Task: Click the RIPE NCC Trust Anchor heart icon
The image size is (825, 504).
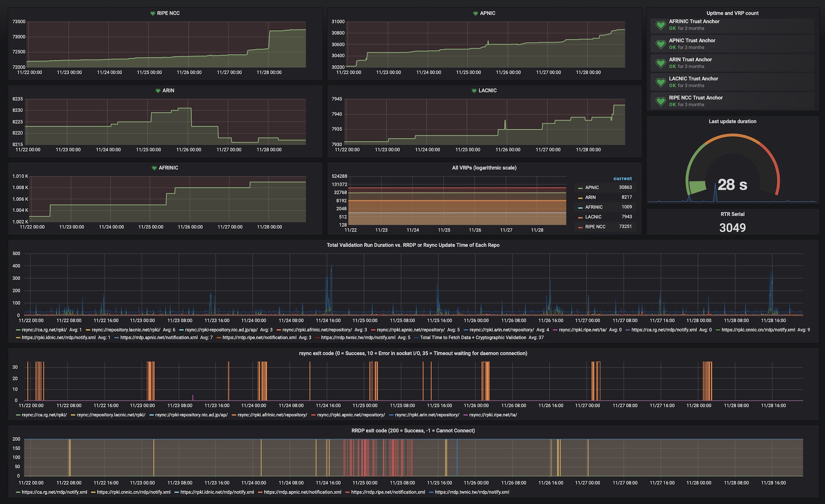Action: coord(660,101)
